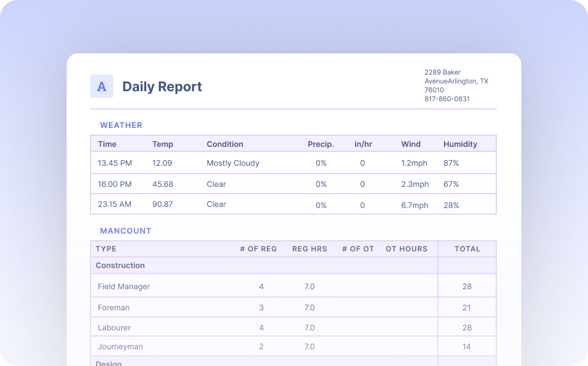The height and width of the screenshot is (366, 588).
Task: Click the Labourer total of 28
Action: [466, 327]
